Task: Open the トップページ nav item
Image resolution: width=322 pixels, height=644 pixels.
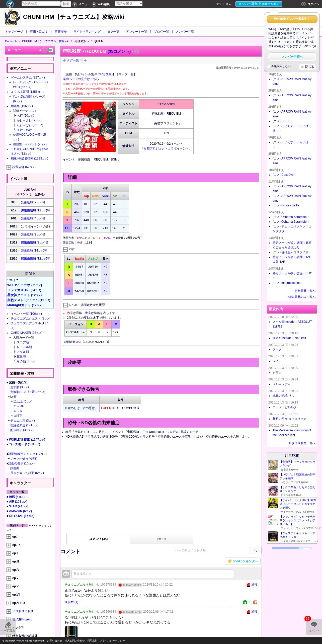Action: tap(14, 32)
